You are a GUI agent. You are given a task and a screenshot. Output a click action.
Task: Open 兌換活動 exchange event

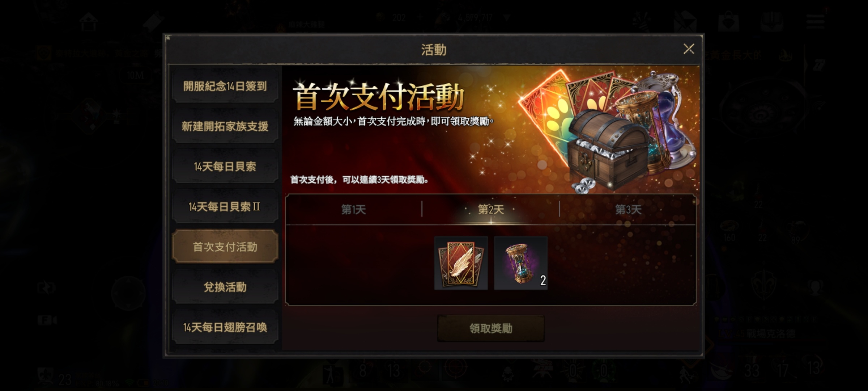(225, 287)
